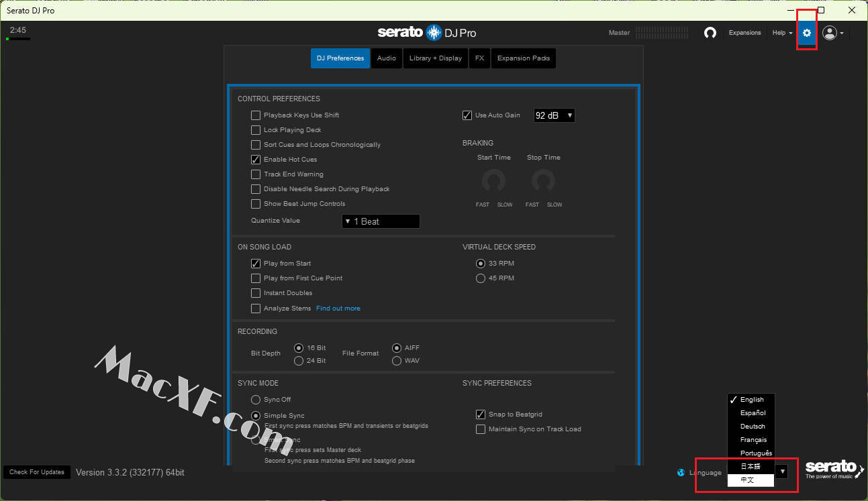Screen dimensions: 868x501
Task: Adjust the braking Start Time knob
Action: click(493, 180)
